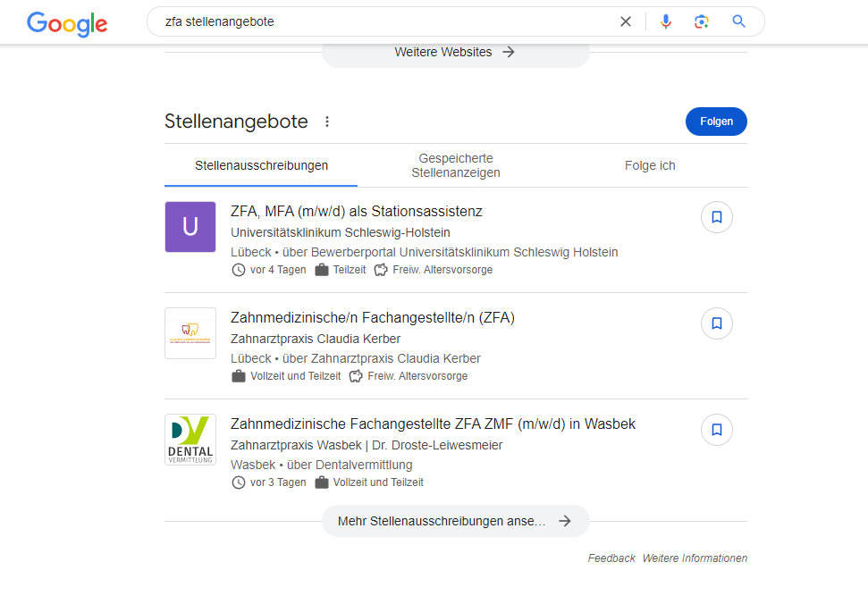Click Mehr Stellenausschreibungen ansehen button
Viewport: 868px width, 604px height.
click(x=456, y=521)
